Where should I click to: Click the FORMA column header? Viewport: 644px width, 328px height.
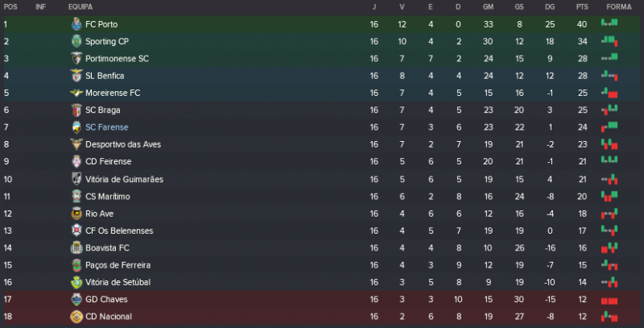coord(618,6)
